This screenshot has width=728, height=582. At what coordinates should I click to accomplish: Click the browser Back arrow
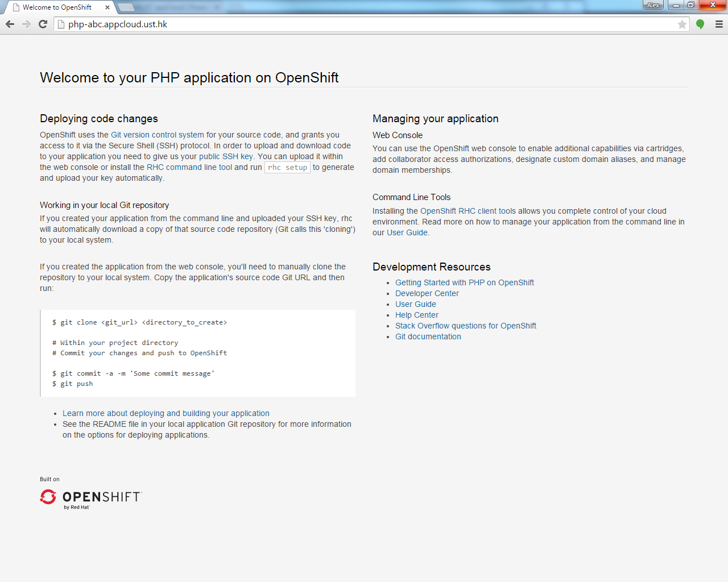coord(10,24)
